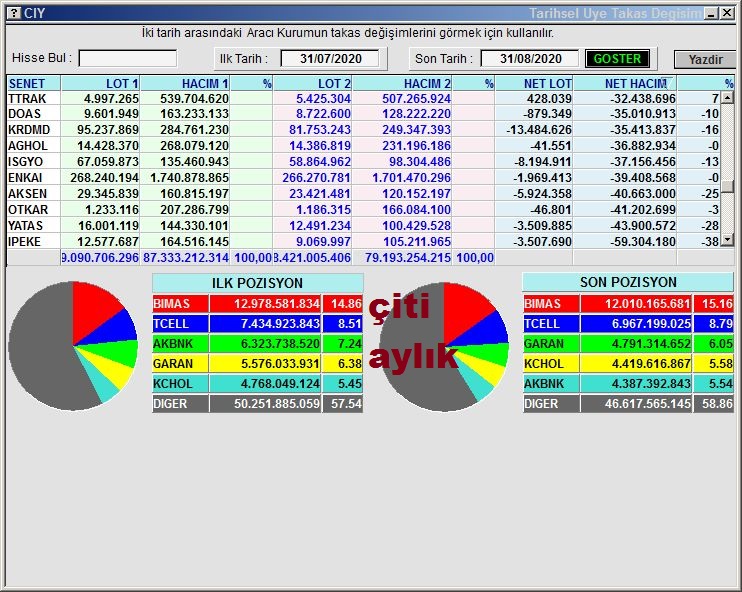Click the value 12.978.581.834 for BIMAS
742x592 pixels.
[265, 304]
